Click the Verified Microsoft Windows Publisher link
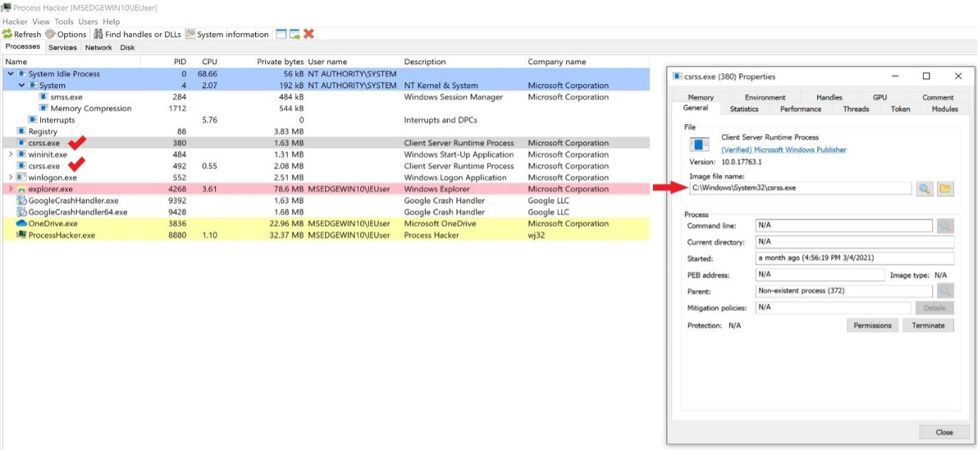The height and width of the screenshot is (452, 980). pos(783,149)
